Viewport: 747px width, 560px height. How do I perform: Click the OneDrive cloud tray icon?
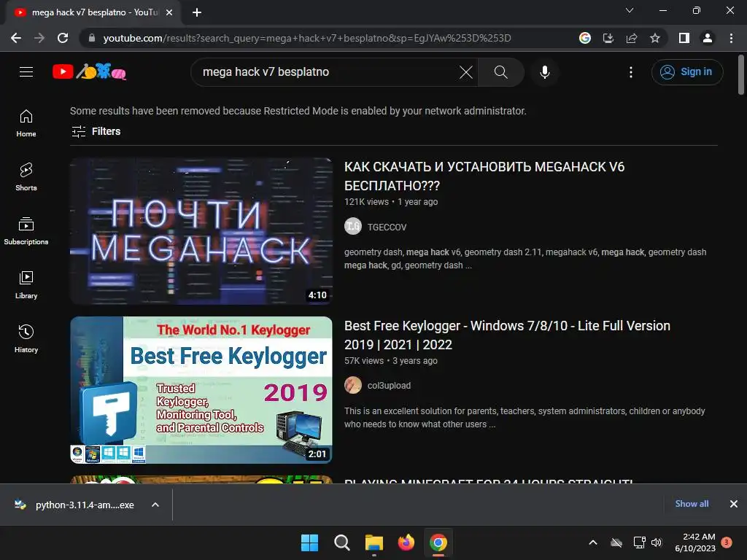pyautogui.click(x=616, y=542)
